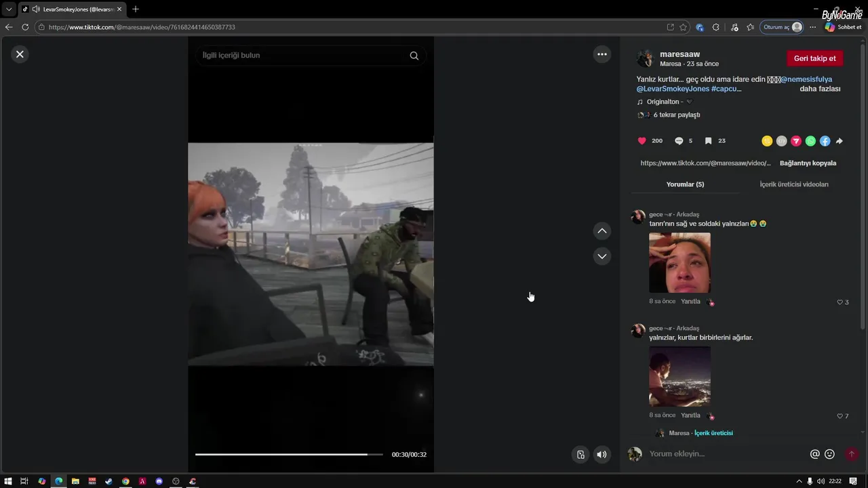The image size is (868, 488).
Task: Open the browser extensions puzzle icon
Action: click(x=715, y=27)
